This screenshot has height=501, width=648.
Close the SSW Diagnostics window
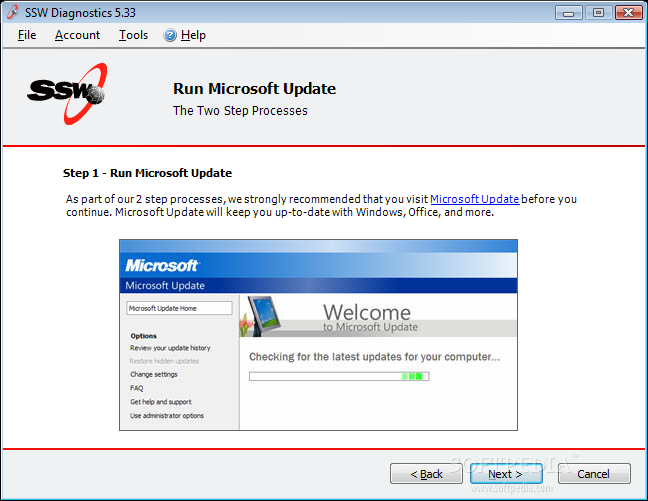point(629,13)
